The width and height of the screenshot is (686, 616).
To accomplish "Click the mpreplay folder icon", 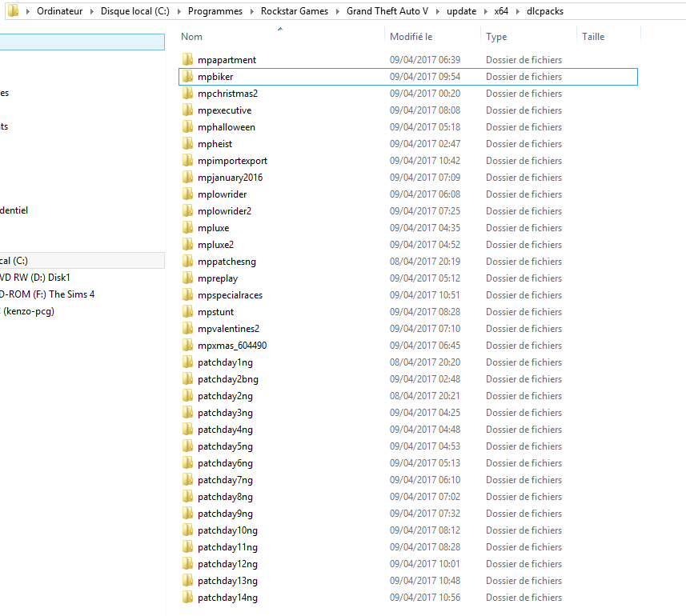I will [x=187, y=278].
